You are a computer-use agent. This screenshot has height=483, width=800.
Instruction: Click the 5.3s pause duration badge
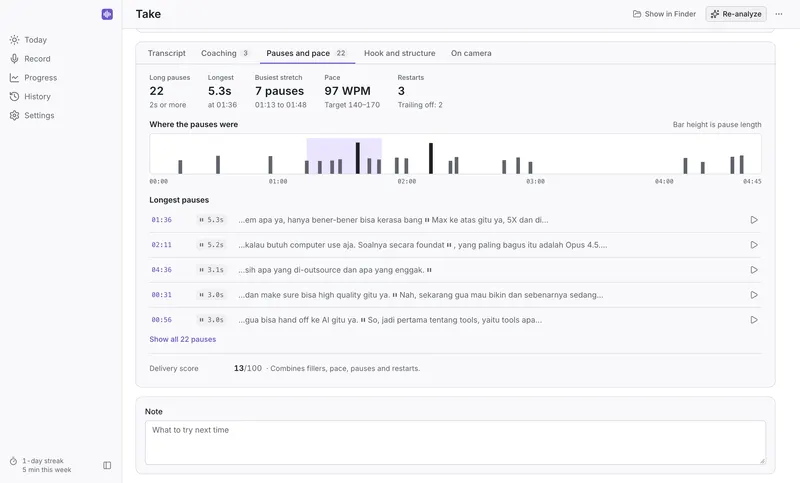click(x=212, y=220)
